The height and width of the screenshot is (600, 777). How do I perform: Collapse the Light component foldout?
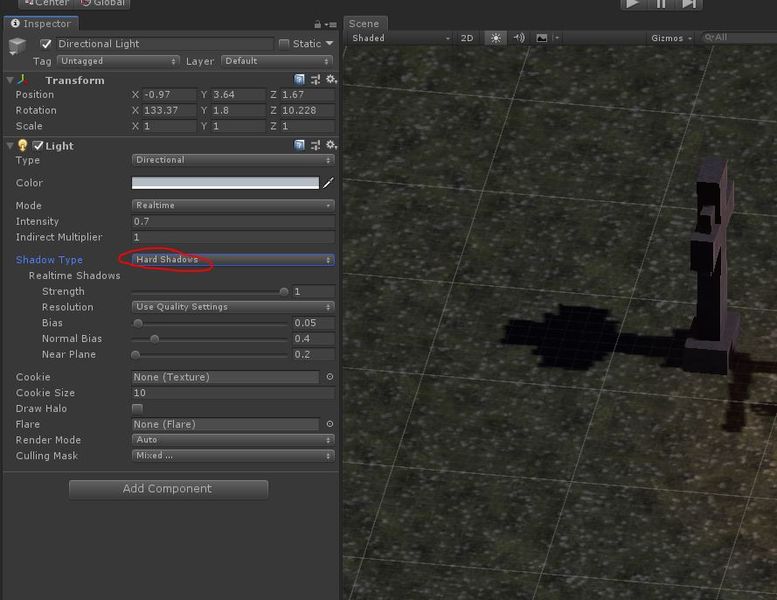tap(10, 145)
